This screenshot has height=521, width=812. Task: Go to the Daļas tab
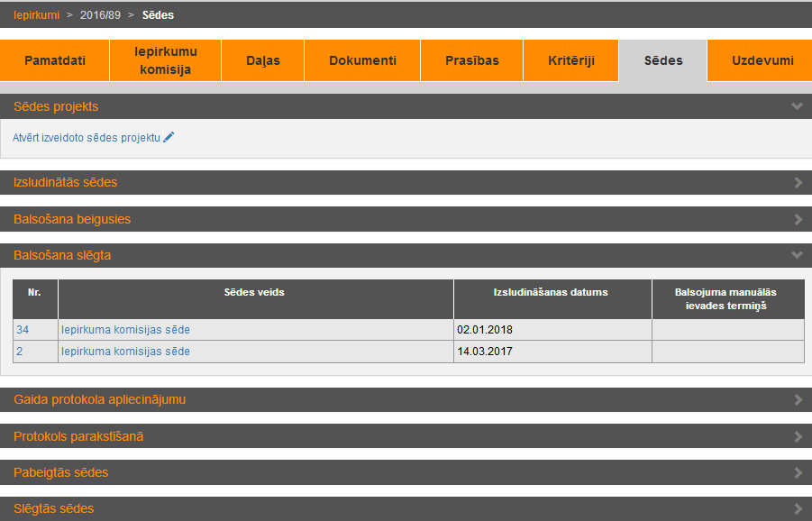click(263, 60)
